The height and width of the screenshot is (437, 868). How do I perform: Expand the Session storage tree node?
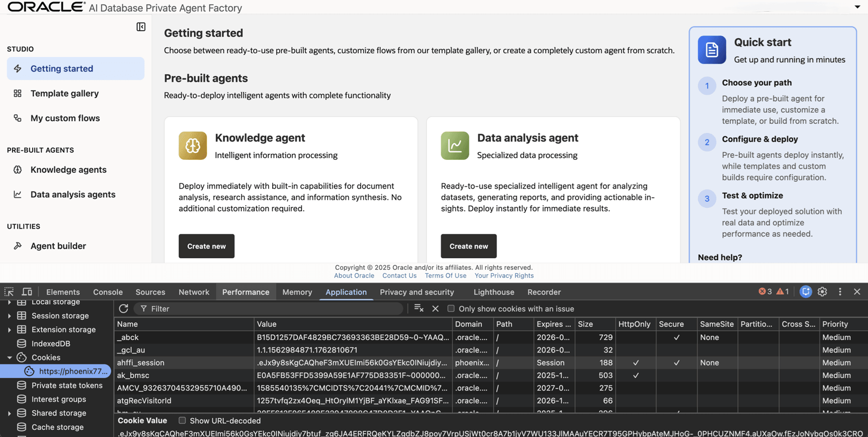pyautogui.click(x=9, y=316)
